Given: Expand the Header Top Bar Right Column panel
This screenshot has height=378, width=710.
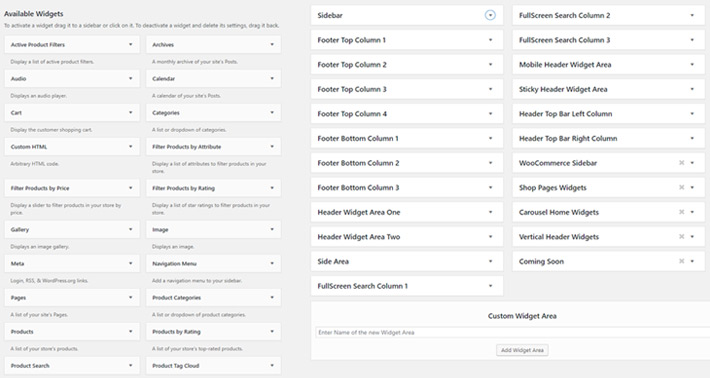Looking at the screenshot, I should [692, 138].
